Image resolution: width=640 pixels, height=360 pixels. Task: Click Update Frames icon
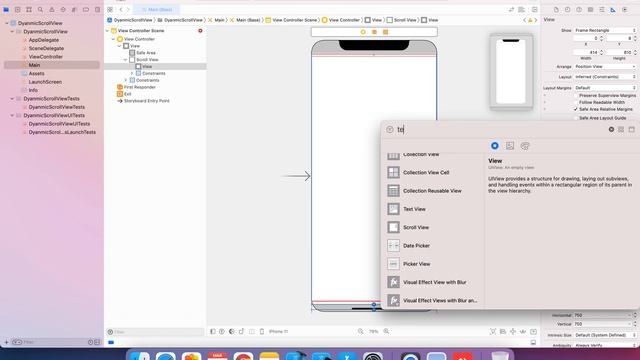[493, 331]
